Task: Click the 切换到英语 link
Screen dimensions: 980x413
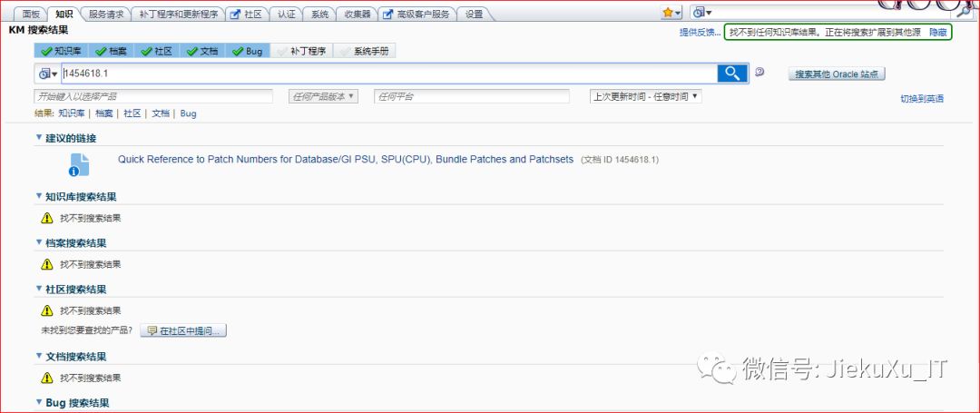Action: click(x=922, y=99)
